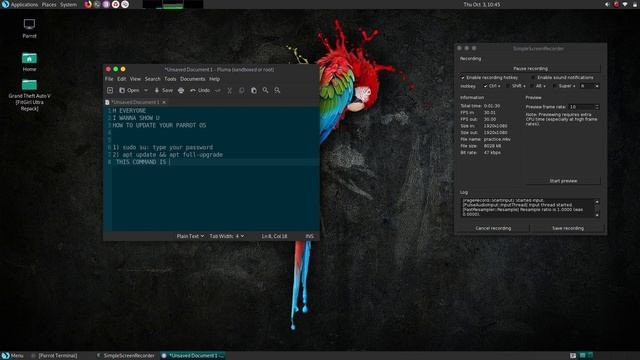Click the Preview frame rate stepper arrows
Viewport: 640px width, 360px height.
tap(597, 107)
